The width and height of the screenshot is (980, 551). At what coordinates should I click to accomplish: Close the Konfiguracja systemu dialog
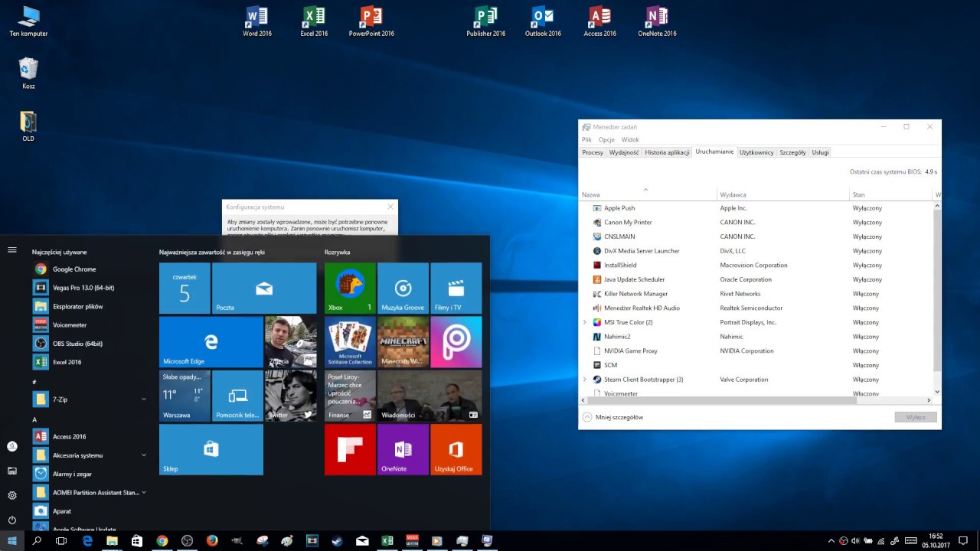pyautogui.click(x=390, y=207)
